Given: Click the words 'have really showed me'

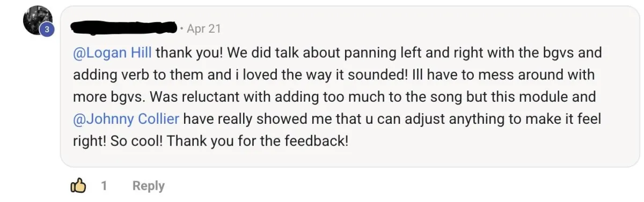Looking at the screenshot, I should [x=256, y=119].
